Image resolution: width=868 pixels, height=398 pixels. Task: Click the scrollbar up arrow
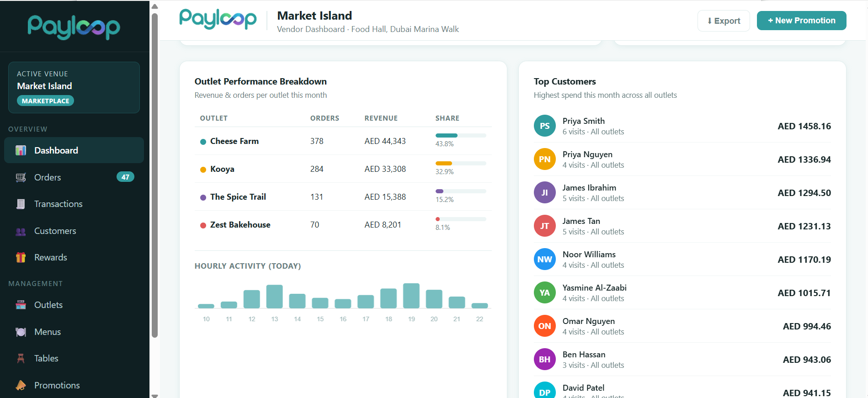[x=154, y=6]
